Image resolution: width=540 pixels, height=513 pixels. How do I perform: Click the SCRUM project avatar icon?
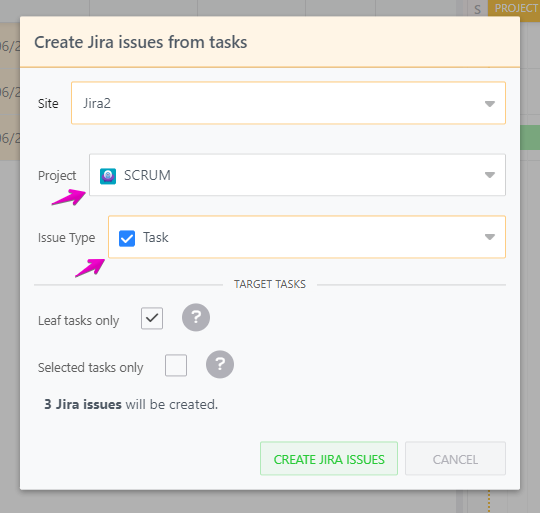click(x=108, y=176)
